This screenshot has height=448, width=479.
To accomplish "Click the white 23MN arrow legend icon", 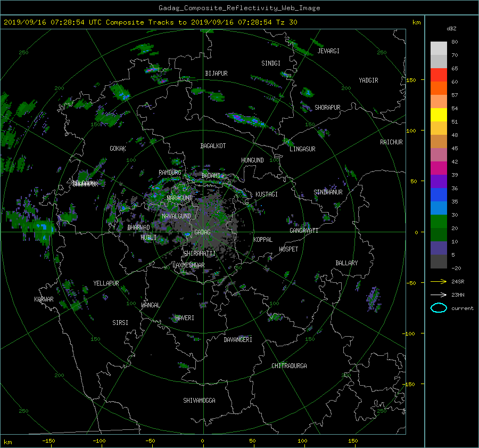I will point(439,295).
